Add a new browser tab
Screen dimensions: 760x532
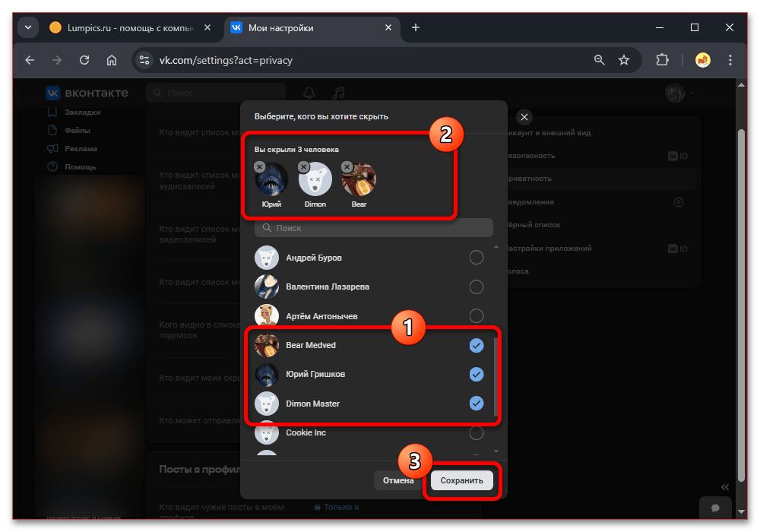point(416,27)
